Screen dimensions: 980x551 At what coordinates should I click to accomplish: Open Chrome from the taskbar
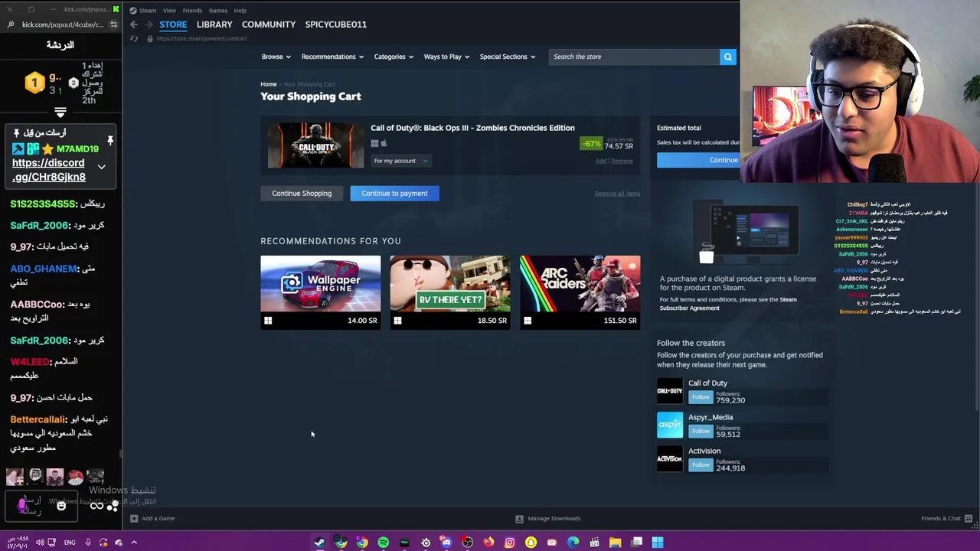tap(361, 542)
